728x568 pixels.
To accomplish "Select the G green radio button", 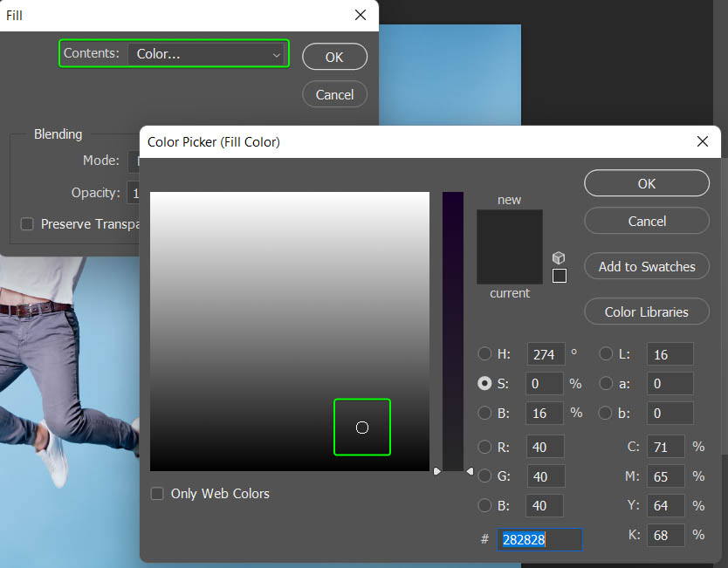I will tap(484, 476).
